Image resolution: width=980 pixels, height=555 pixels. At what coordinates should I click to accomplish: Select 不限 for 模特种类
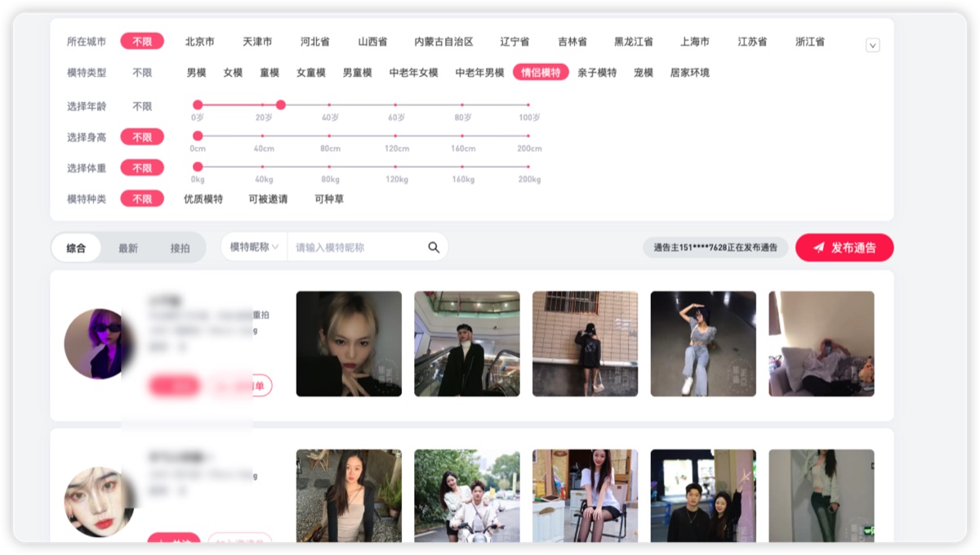(142, 198)
